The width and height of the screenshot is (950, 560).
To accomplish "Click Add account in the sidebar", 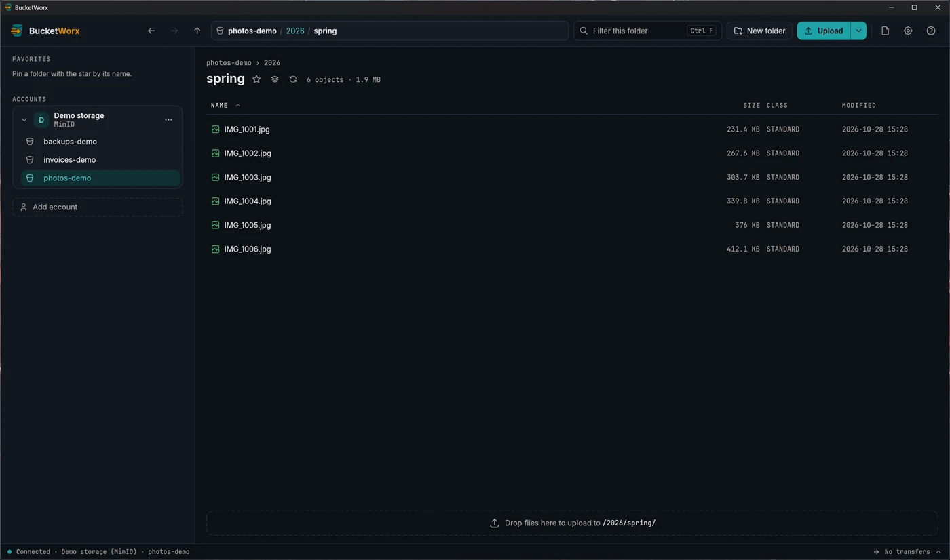I will pos(97,207).
